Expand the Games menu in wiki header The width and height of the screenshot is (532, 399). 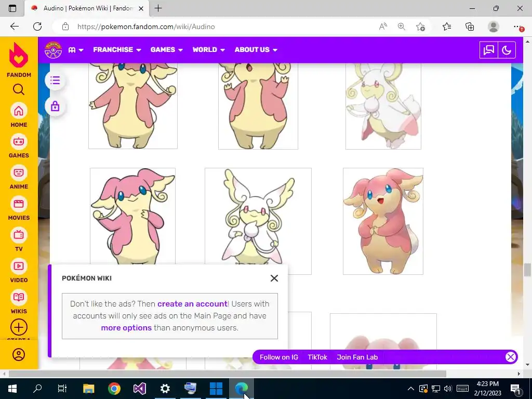(167, 49)
